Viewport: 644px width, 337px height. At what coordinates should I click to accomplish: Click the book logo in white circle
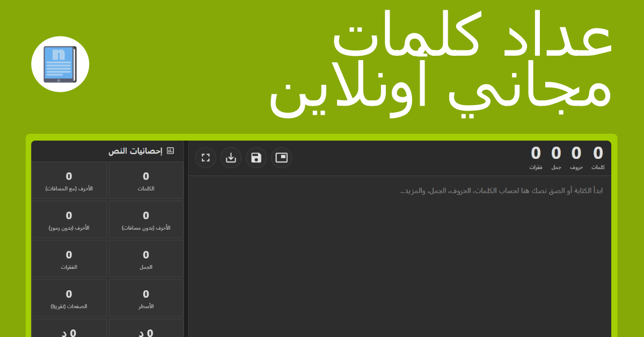[x=60, y=64]
